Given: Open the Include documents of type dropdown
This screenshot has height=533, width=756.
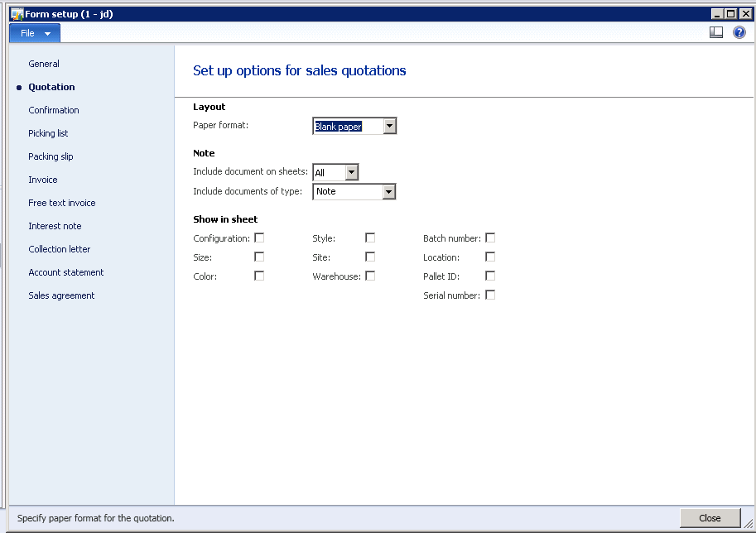Looking at the screenshot, I should tap(389, 191).
